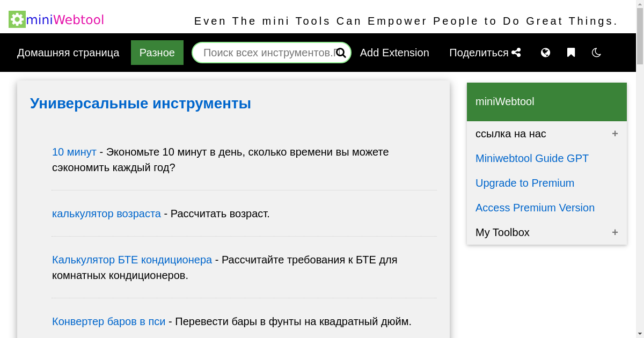This screenshot has height=338, width=644.
Task: Collapse the My Toolbox plus control
Action: click(615, 232)
